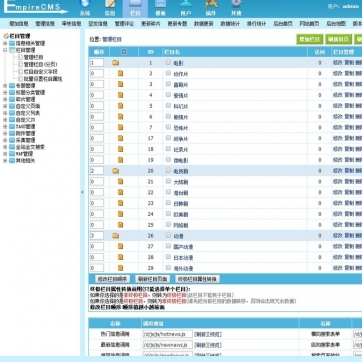Select the 栏目 (Column) top navigation icon
The width and height of the screenshot is (362, 362).
click(x=135, y=8)
